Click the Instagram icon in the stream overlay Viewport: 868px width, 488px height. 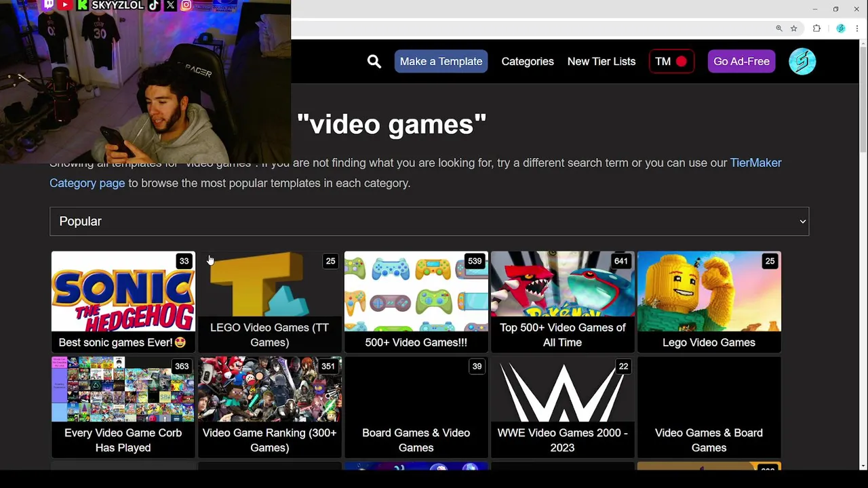click(x=186, y=5)
